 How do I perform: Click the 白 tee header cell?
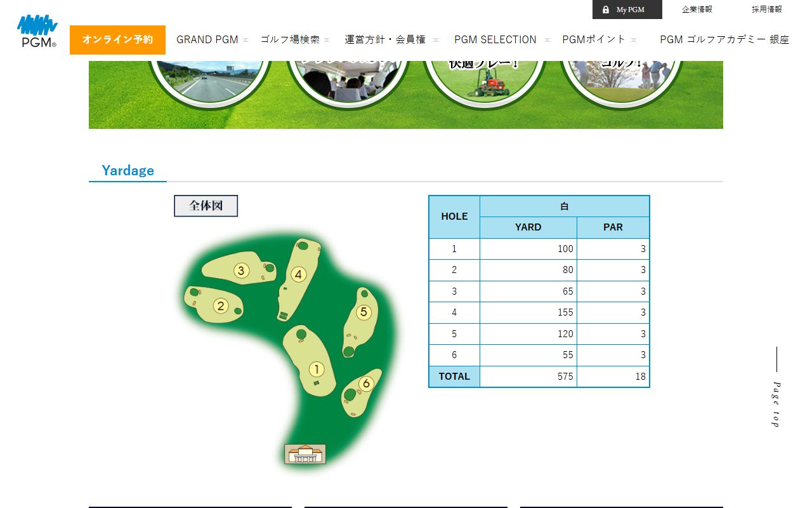pos(565,206)
